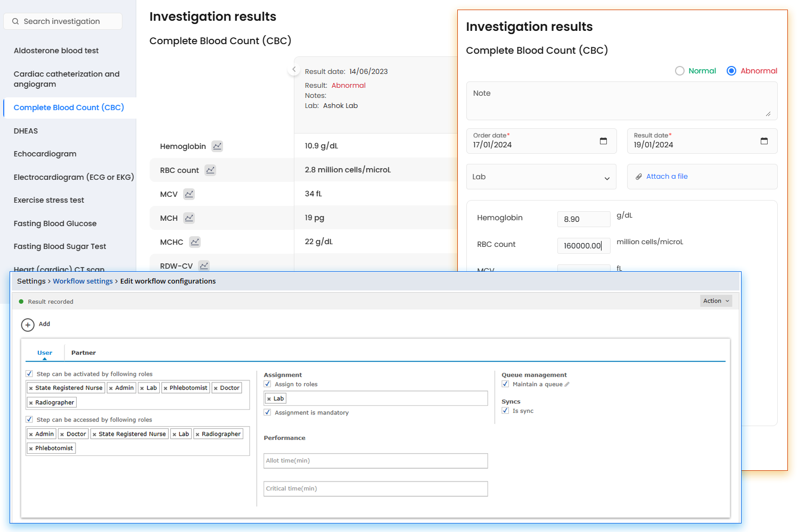Click the Allot time(min) input field

(x=375, y=461)
